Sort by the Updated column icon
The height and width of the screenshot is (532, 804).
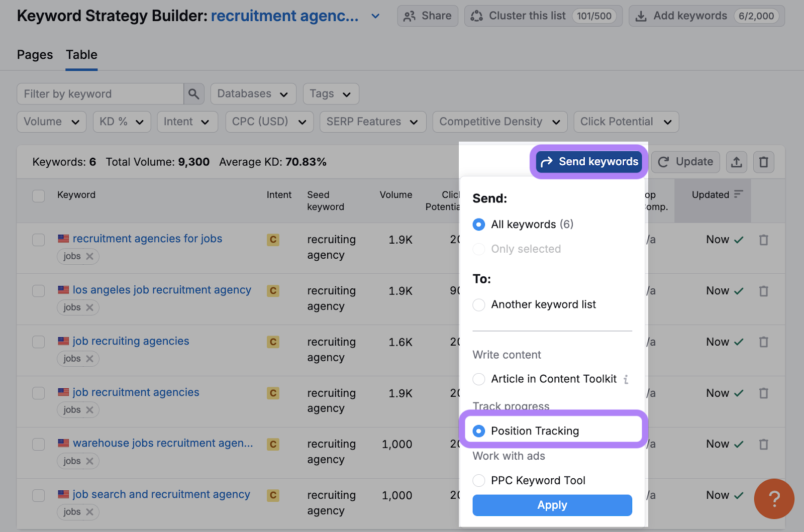738,194
